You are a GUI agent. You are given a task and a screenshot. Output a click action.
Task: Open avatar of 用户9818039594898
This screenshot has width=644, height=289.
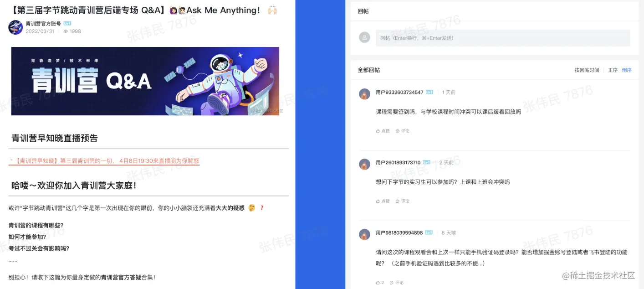(x=364, y=234)
